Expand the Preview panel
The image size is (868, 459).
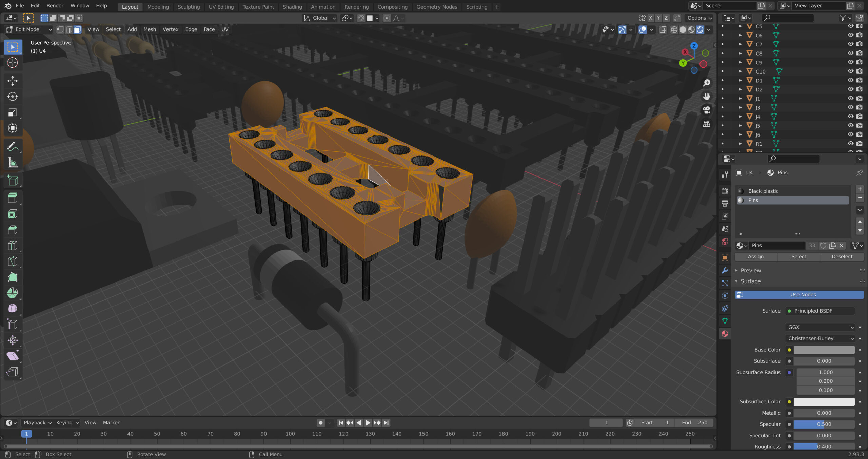tap(750, 270)
